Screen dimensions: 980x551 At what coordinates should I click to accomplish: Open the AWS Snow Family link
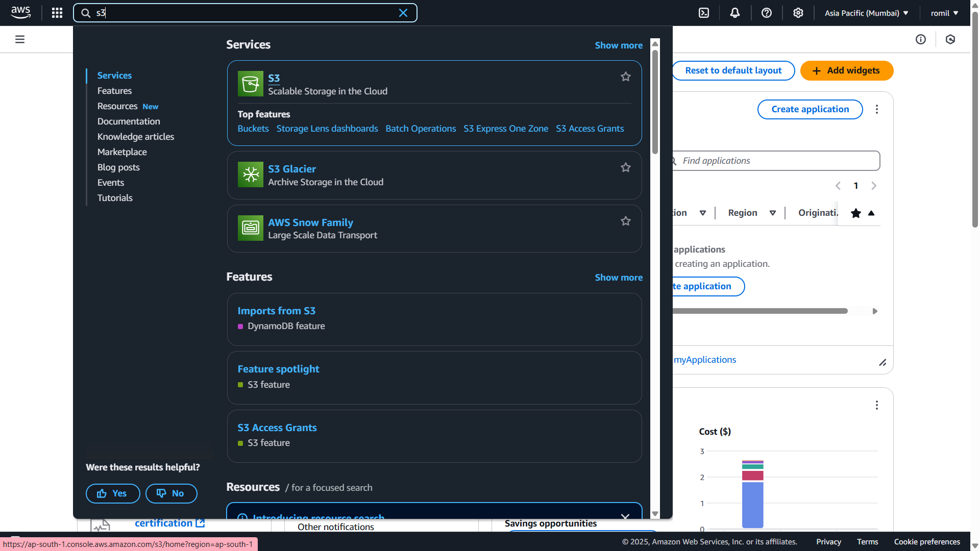click(310, 222)
